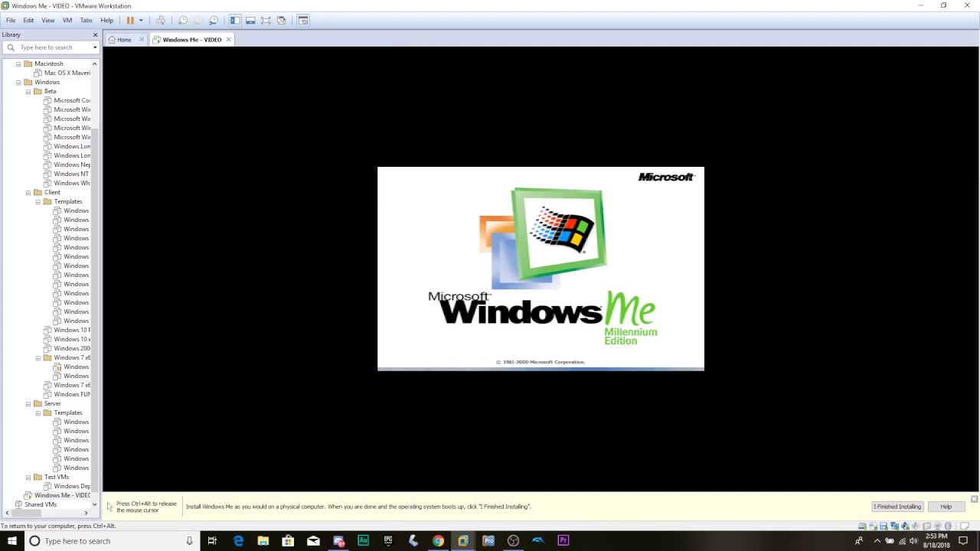Screen dimensions: 980x551
Task: Open the VM menu
Action: 67,21
